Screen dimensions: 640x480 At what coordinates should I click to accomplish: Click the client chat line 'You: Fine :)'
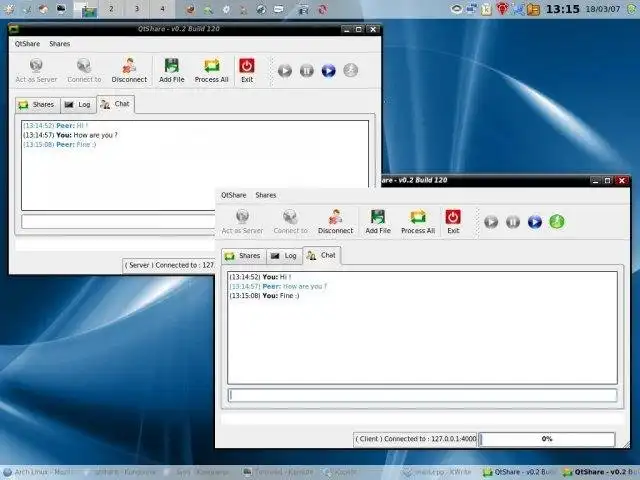point(264,296)
